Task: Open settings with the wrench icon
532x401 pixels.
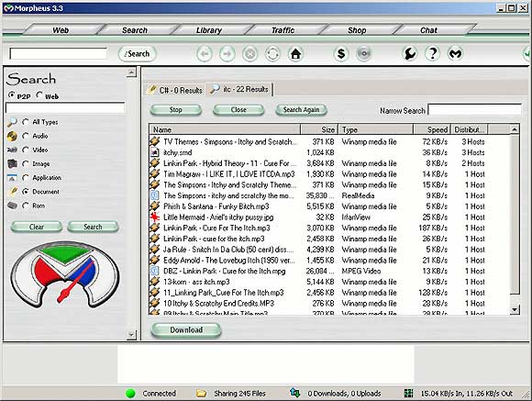Action: click(x=409, y=53)
